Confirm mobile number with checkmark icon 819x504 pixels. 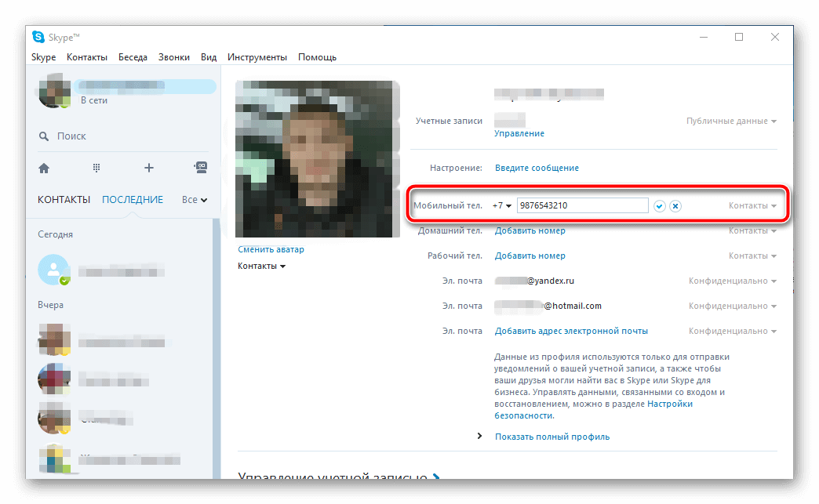[x=660, y=206]
